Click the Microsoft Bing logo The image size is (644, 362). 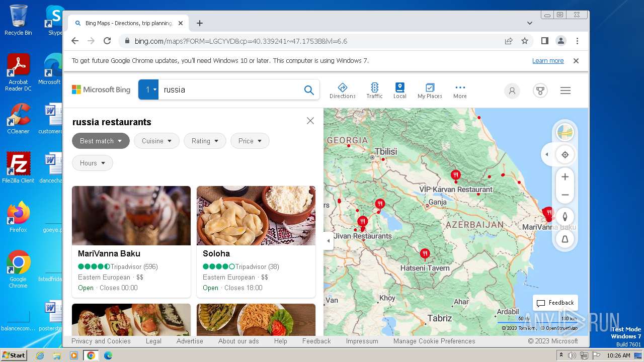pos(101,89)
